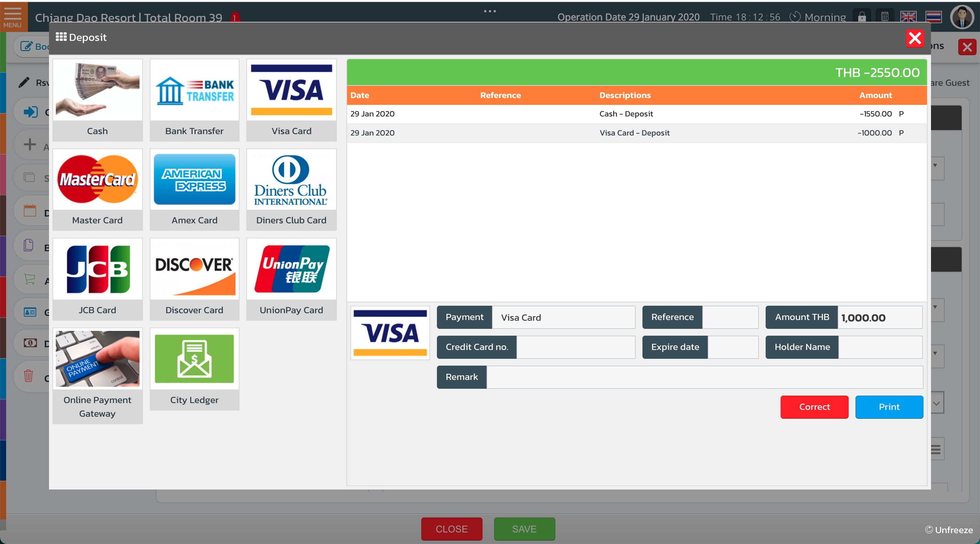Open the hamburger MENU
Viewport: 980px width, 544px height.
13,16
